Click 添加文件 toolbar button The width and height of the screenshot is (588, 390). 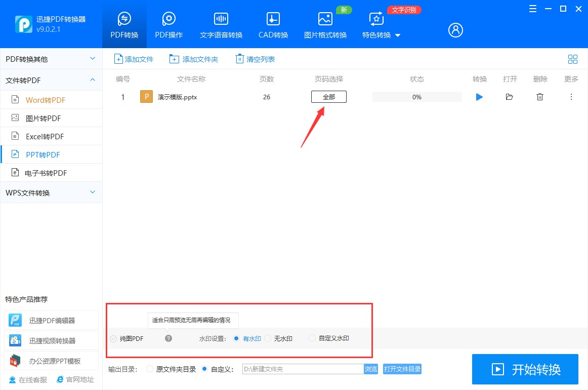coord(134,59)
